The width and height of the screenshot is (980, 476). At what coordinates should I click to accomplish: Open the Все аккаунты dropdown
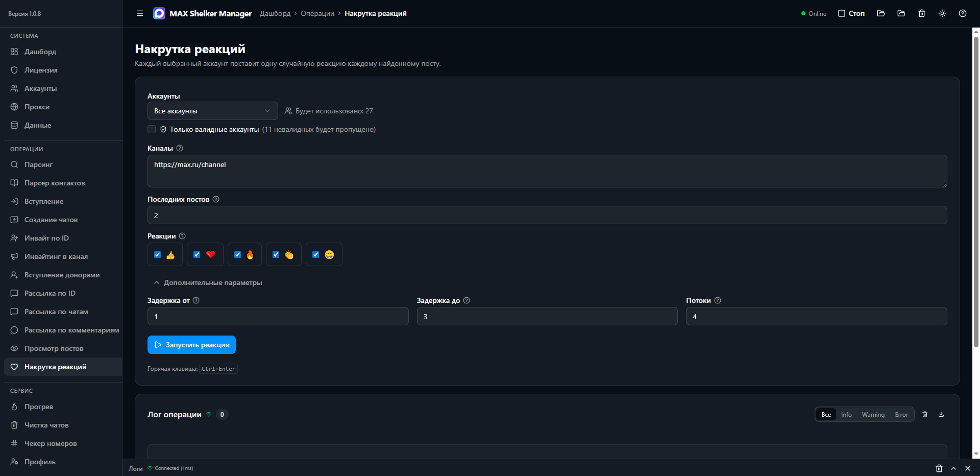click(212, 111)
